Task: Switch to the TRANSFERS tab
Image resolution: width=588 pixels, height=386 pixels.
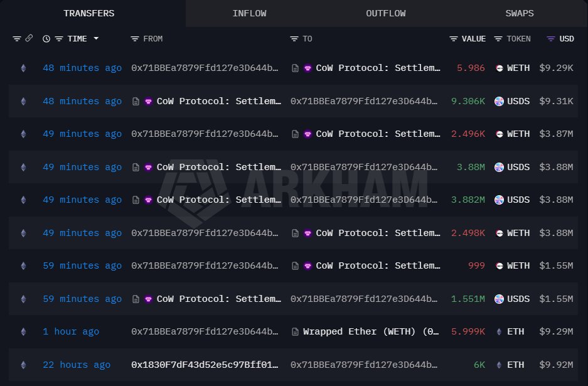Action: 89,13
